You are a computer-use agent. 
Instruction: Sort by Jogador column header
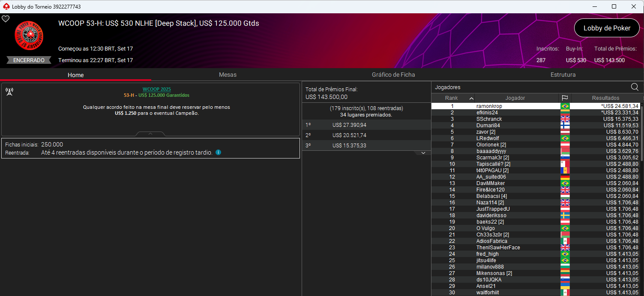click(515, 98)
